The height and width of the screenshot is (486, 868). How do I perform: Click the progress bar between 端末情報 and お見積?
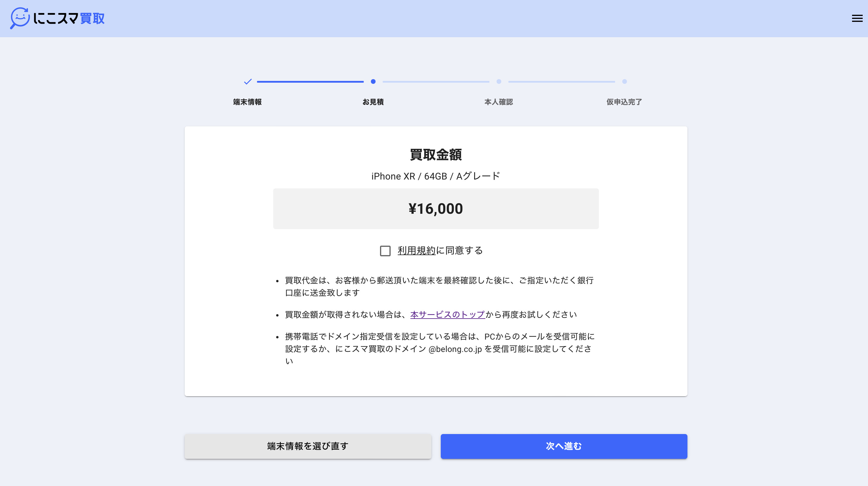coord(310,81)
